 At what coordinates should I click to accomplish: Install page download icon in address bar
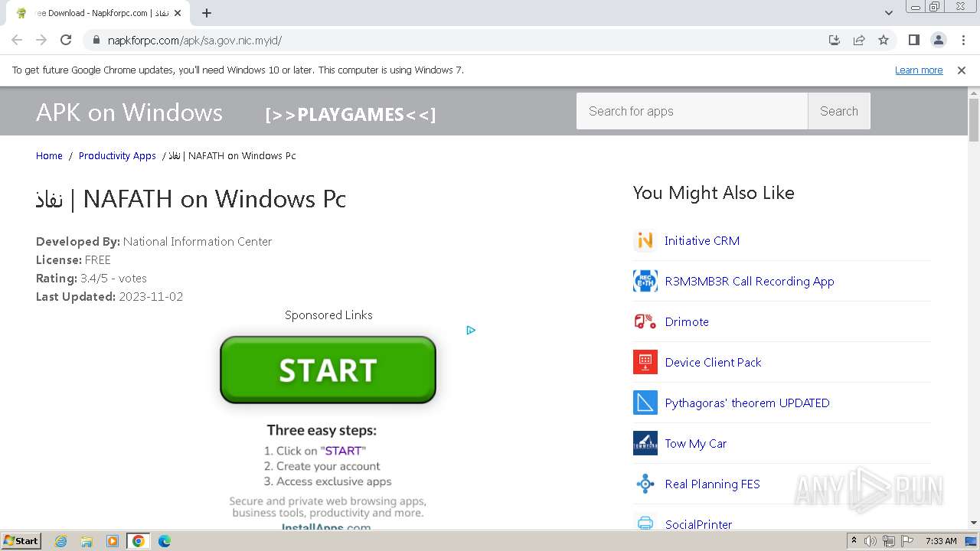click(x=835, y=40)
